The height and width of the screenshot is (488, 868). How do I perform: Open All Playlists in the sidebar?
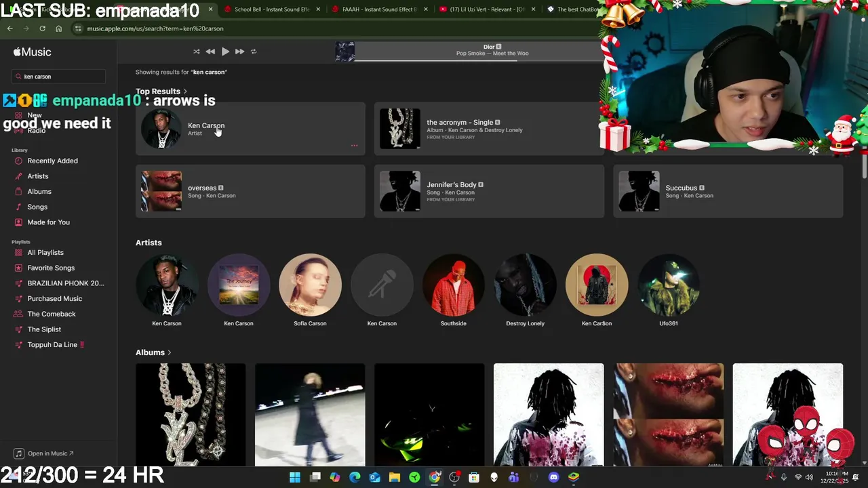coord(45,253)
